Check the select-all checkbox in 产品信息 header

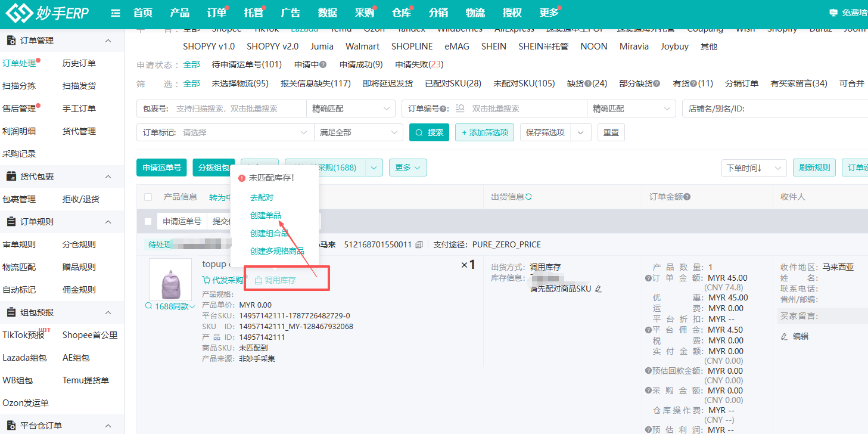tap(148, 197)
